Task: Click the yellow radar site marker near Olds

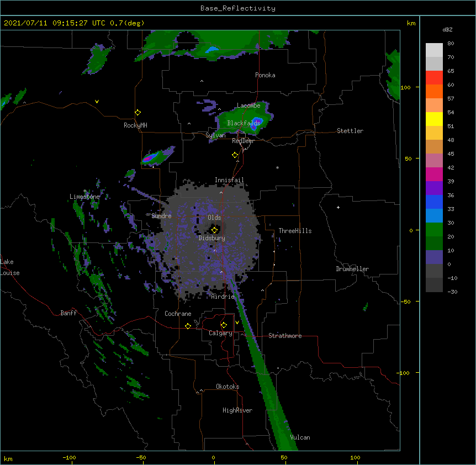Action: 214,230
